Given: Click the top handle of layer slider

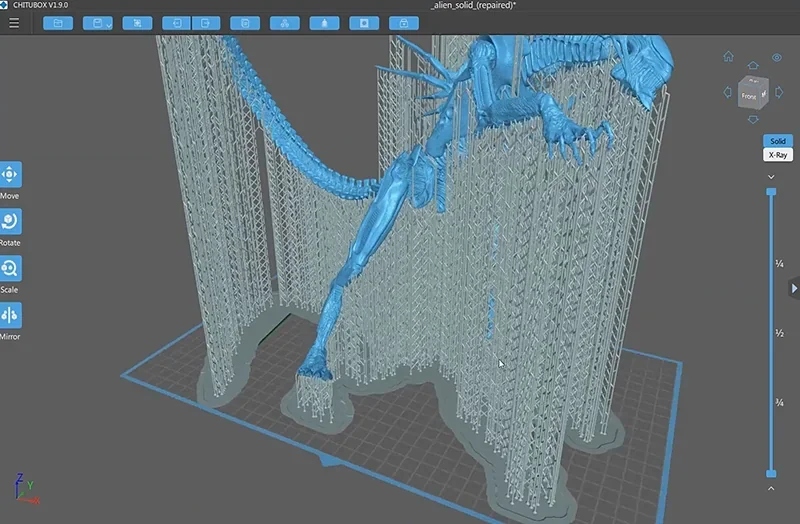Looking at the screenshot, I should click(x=771, y=192).
